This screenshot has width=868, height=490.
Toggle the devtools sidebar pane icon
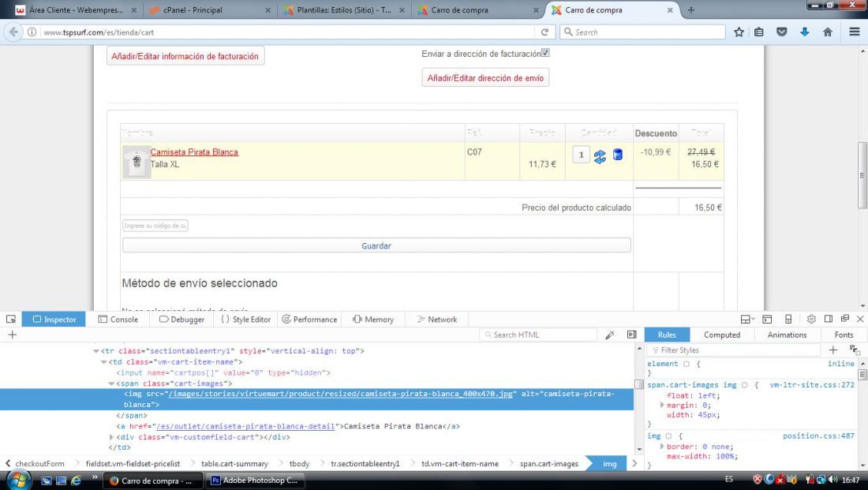pos(631,335)
